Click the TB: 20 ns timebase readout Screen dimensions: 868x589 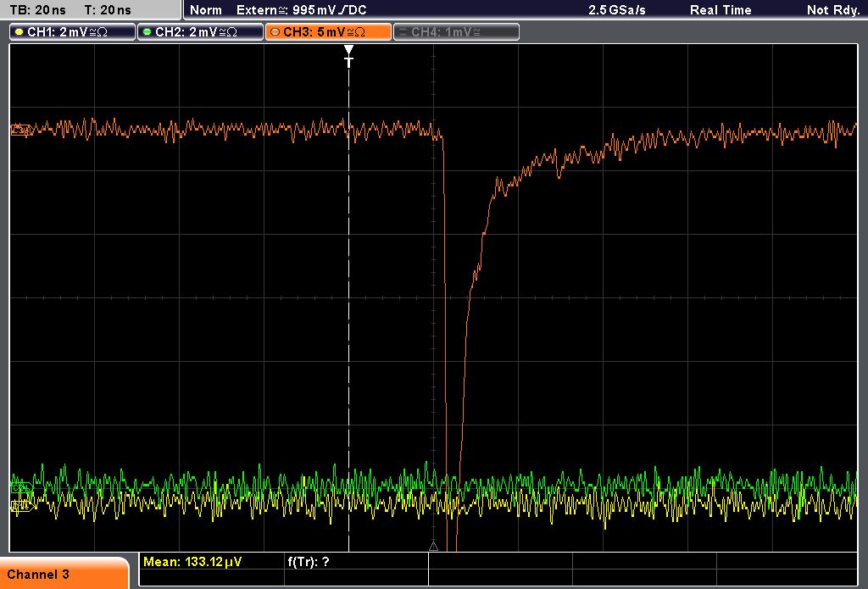(37, 10)
